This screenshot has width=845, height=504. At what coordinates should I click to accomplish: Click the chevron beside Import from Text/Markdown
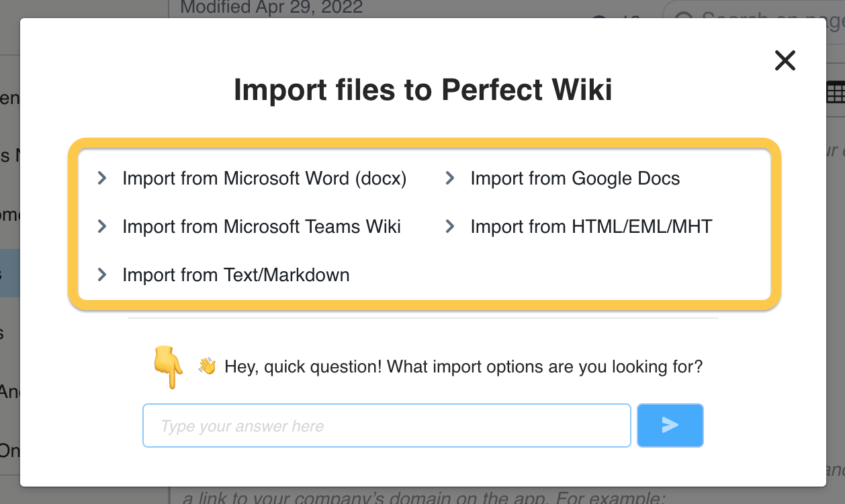pos(101,274)
